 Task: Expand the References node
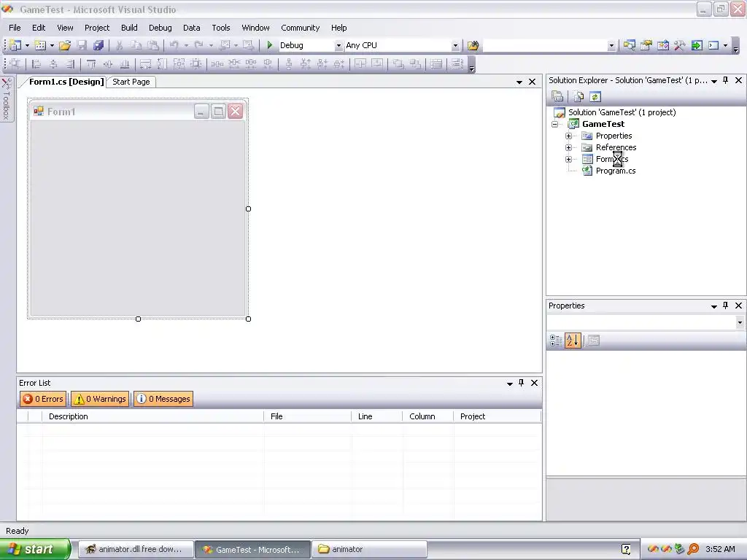[x=568, y=147]
